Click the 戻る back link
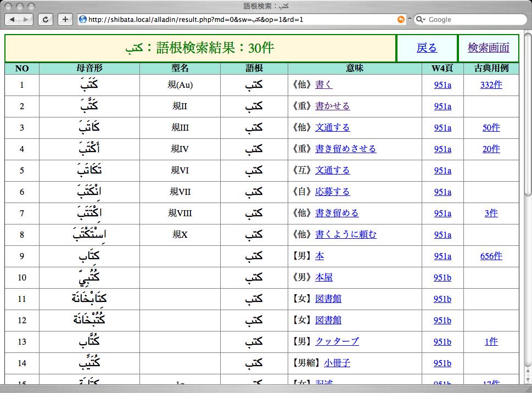Screen dimensions: 532x393 click(427, 48)
